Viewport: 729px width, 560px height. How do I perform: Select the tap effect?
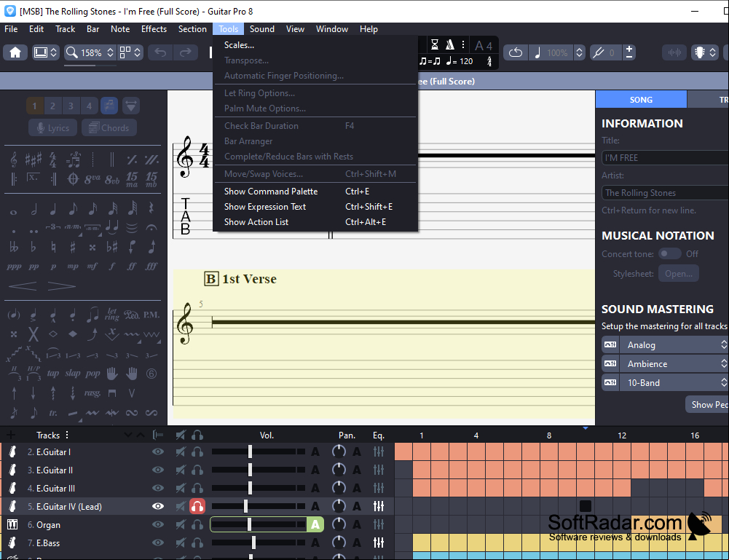53,373
